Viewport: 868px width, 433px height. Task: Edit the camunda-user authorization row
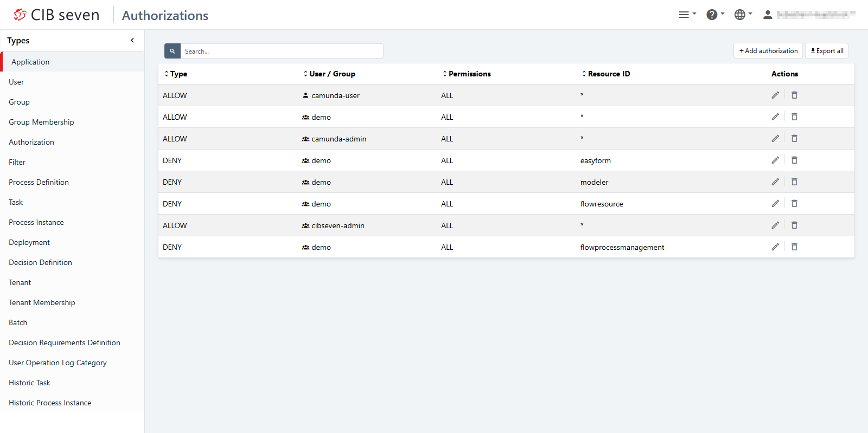(775, 95)
